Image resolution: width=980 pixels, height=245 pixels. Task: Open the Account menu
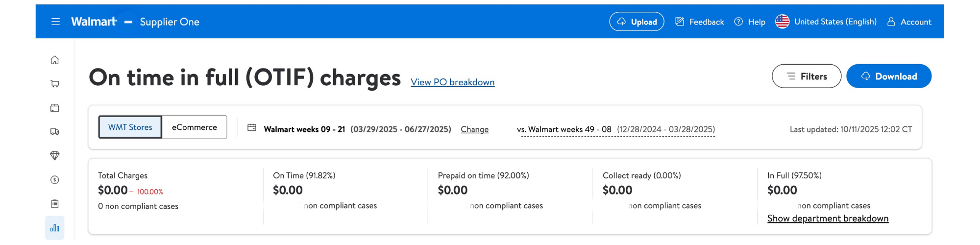pos(909,22)
